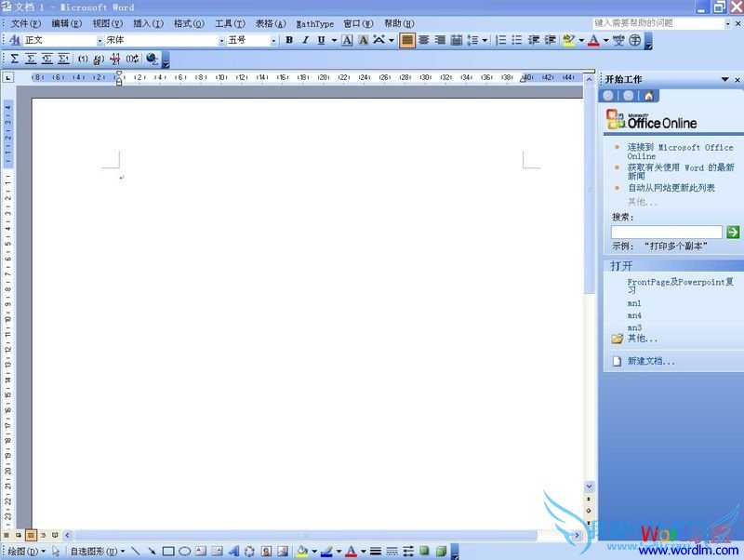Click the Select Objects arrow cursor icon
744x560 pixels.
tap(56, 551)
